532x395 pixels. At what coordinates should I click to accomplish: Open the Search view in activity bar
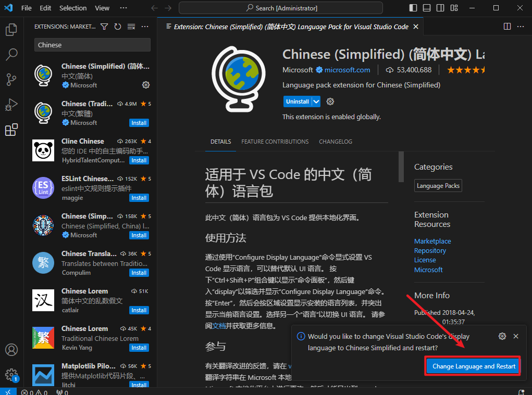11,54
